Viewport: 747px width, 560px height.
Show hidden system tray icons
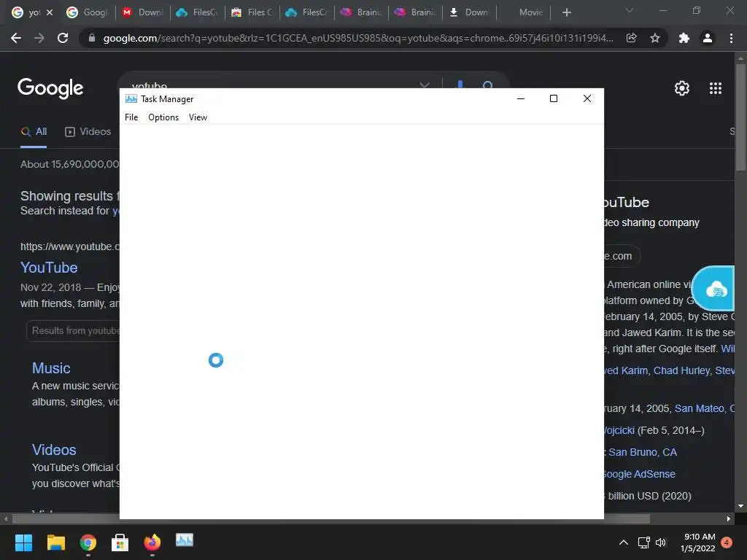click(623, 542)
